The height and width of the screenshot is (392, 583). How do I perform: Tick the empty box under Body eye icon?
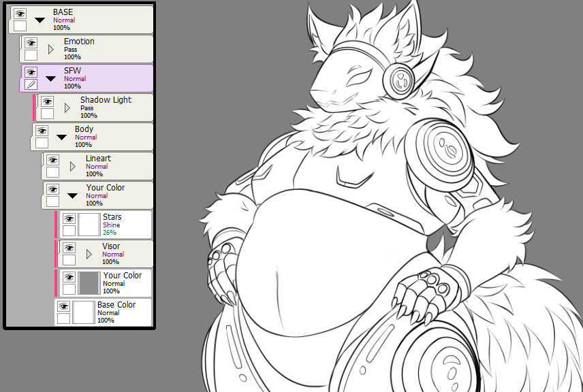[x=42, y=143]
